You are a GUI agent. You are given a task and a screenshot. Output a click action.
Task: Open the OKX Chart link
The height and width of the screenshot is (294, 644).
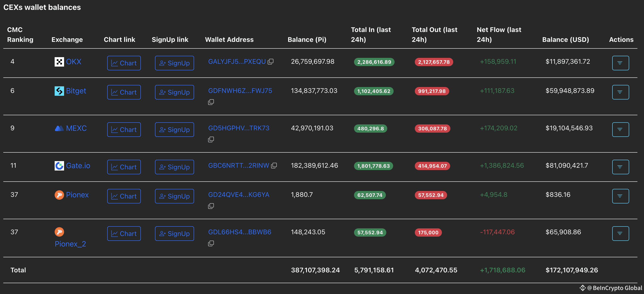[x=124, y=63]
